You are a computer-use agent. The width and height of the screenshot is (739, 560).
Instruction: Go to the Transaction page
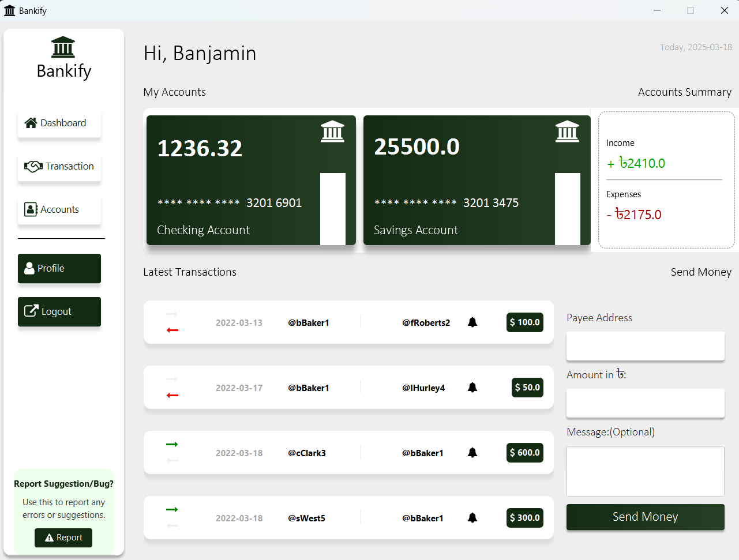coord(59,167)
